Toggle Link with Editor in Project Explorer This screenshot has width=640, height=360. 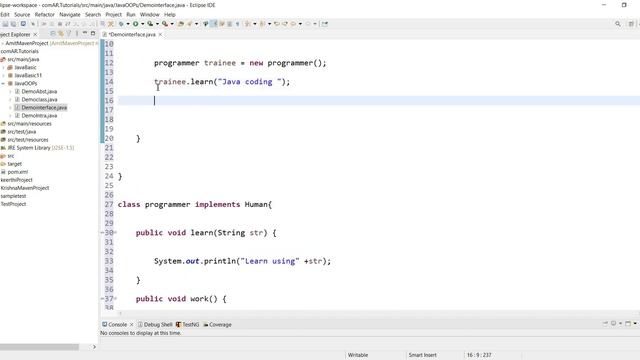coord(61,33)
